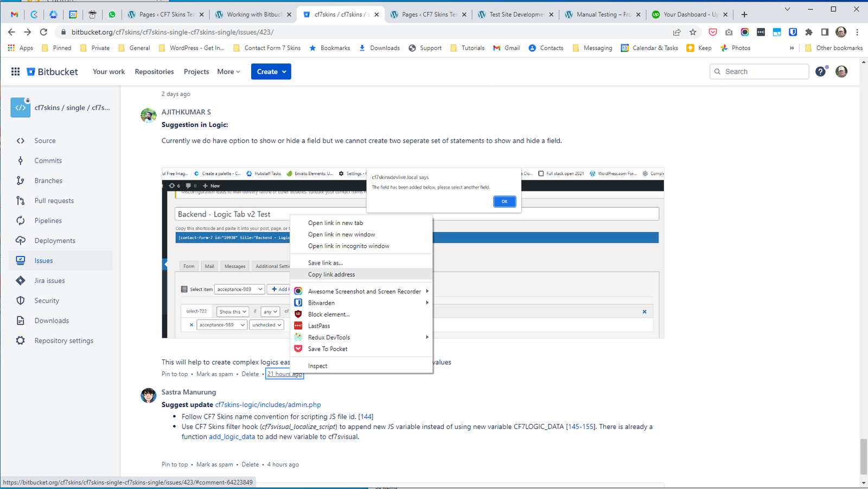The width and height of the screenshot is (868, 489).
Task: Bookmark this page with the star icon
Action: point(693,32)
